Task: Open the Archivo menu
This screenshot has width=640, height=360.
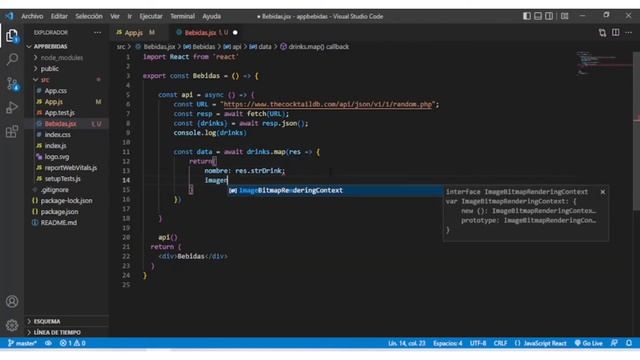Action: coord(32,16)
